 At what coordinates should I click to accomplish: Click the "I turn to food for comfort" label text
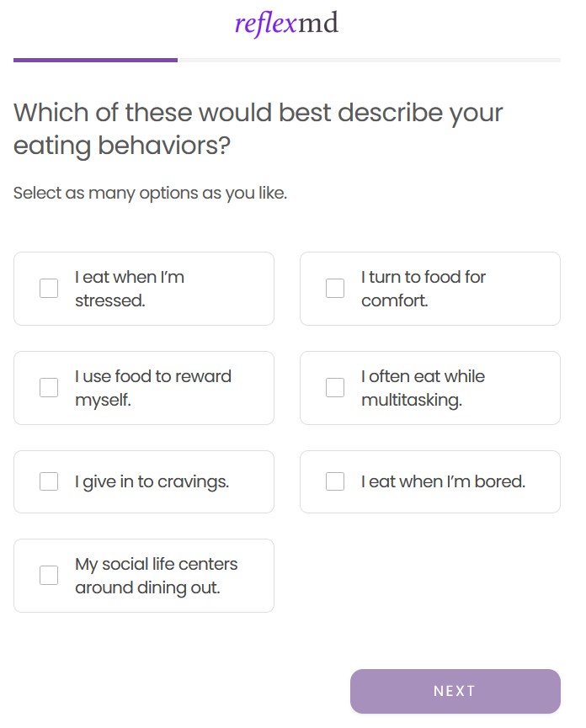click(x=424, y=289)
